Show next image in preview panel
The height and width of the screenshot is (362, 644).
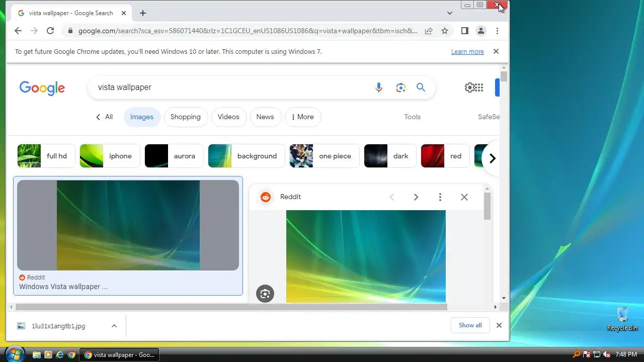point(416,197)
